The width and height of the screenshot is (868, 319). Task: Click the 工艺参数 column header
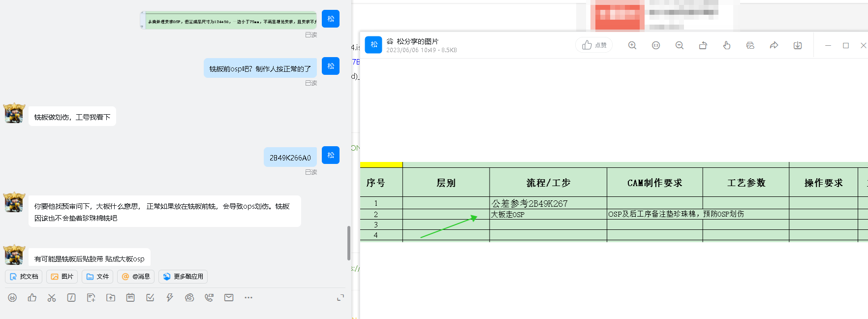point(746,183)
